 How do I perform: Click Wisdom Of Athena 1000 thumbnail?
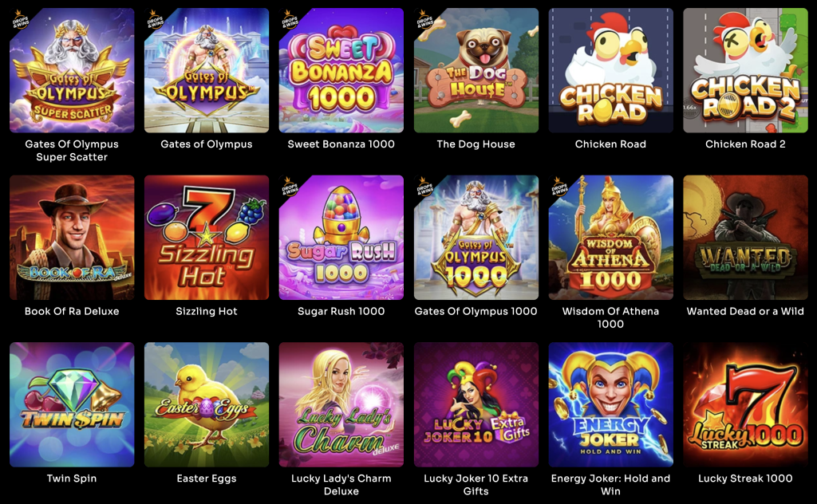pyautogui.click(x=610, y=238)
